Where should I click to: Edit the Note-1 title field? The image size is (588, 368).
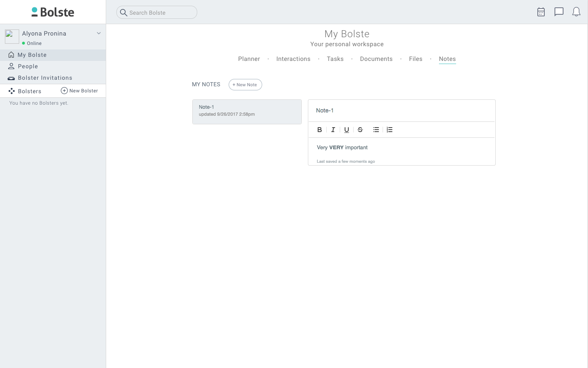[401, 110]
